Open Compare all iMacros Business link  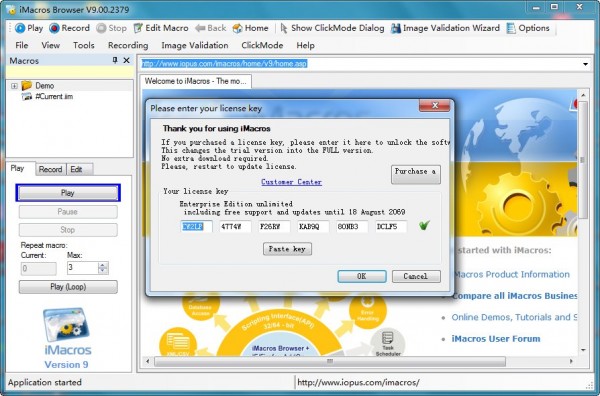514,296
